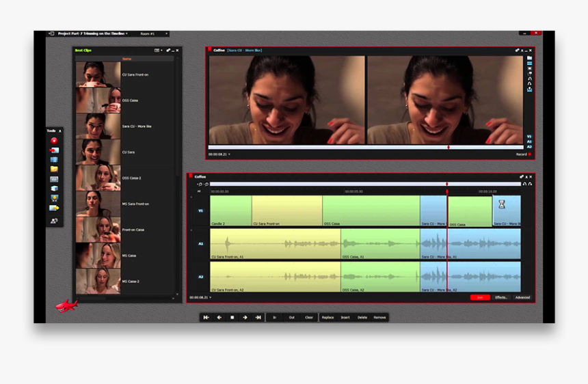Click the export upload icon in viewer sidebar
Image resolution: width=588 pixels, height=384 pixels.
click(529, 89)
